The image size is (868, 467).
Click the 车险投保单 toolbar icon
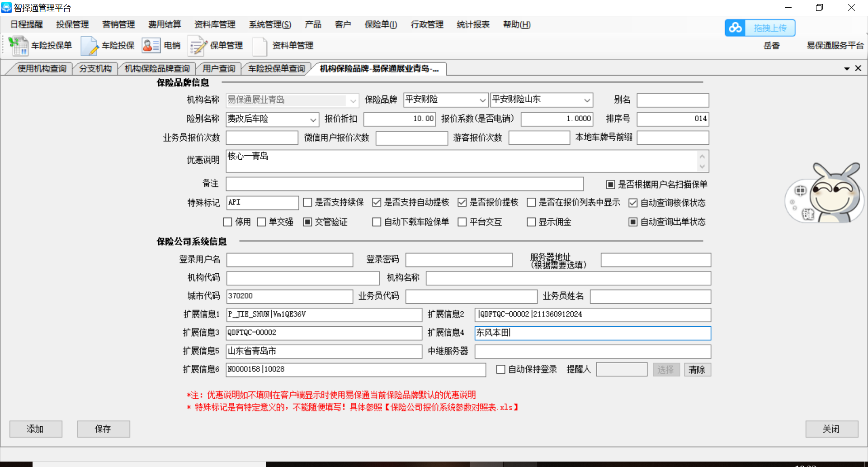(x=18, y=46)
